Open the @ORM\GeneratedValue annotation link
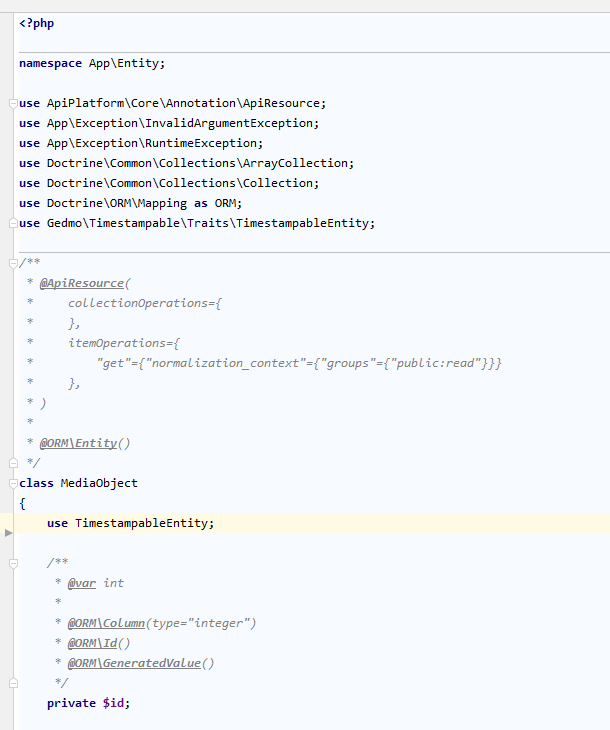Screen dimensions: 610x730 [134, 663]
